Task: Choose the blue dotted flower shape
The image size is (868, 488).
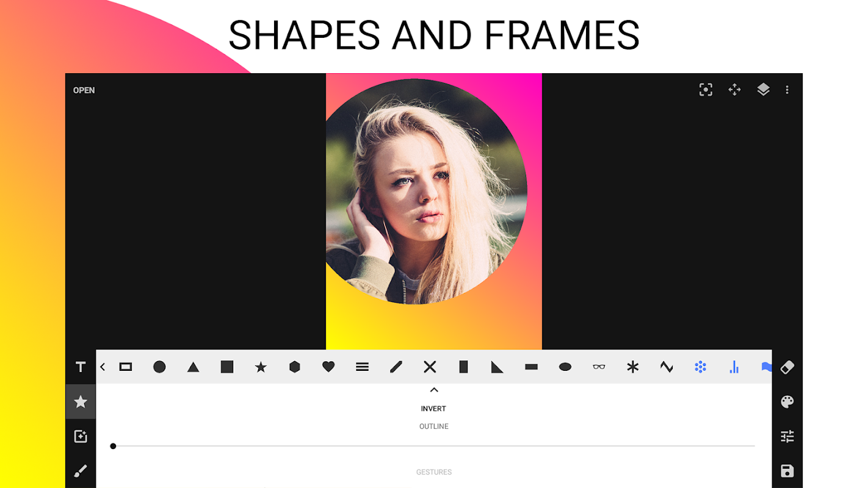Action: click(x=700, y=367)
